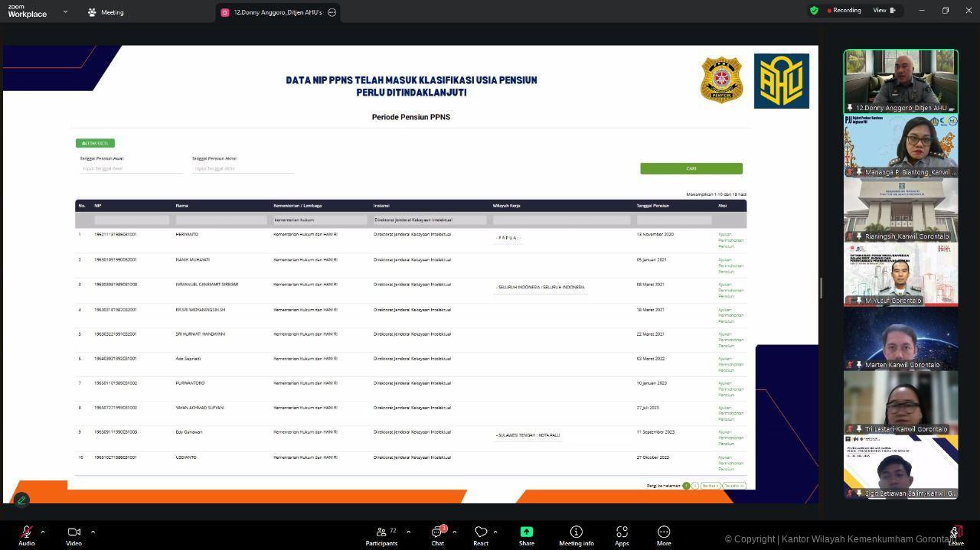Open the Apps panel

[x=622, y=532]
